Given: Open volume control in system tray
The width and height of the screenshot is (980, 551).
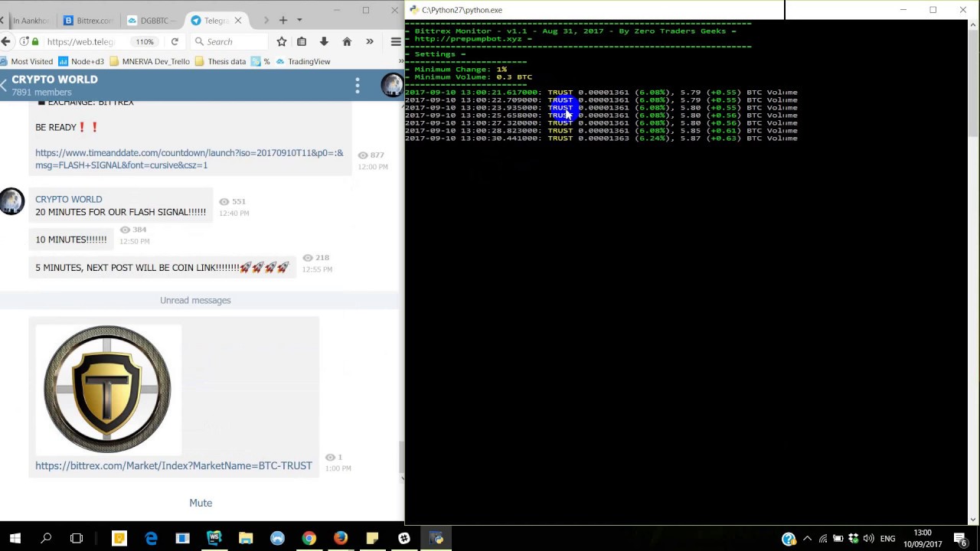Looking at the screenshot, I should (869, 539).
